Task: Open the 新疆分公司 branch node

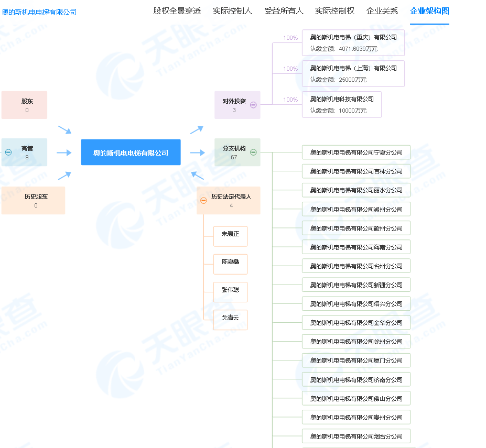Action: (356, 285)
